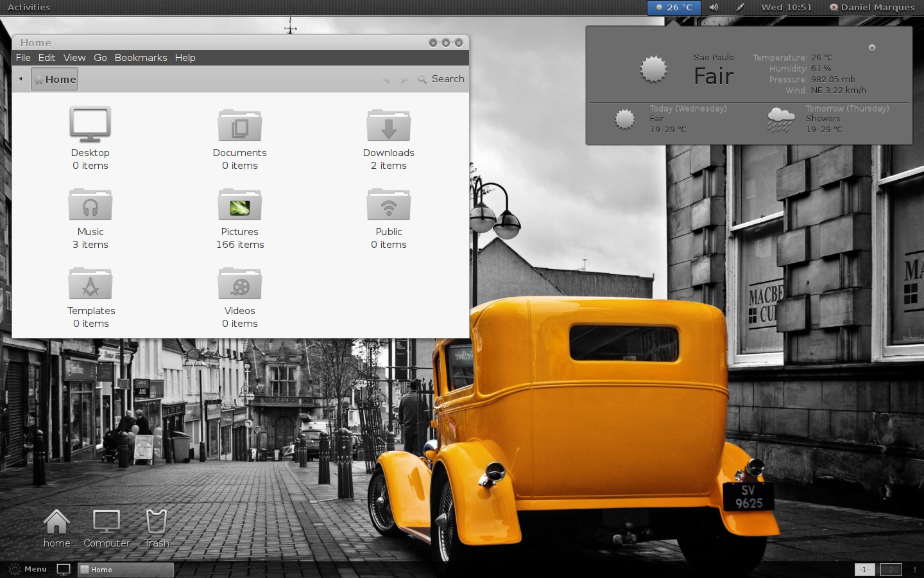Open the Desktop folder icon
Viewport: 924px width, 578px height.
(90, 125)
